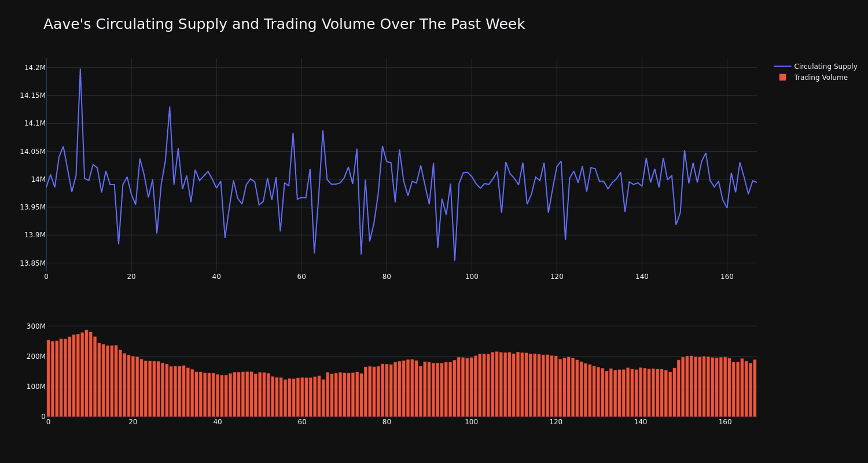Click the 14.1M y-axis label
868x463 pixels.
coord(35,123)
